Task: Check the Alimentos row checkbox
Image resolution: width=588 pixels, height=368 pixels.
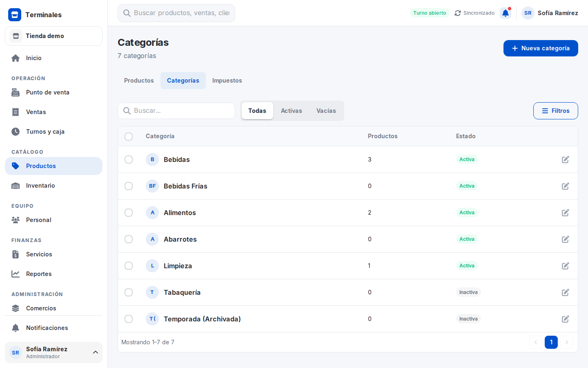Action: coord(129,213)
